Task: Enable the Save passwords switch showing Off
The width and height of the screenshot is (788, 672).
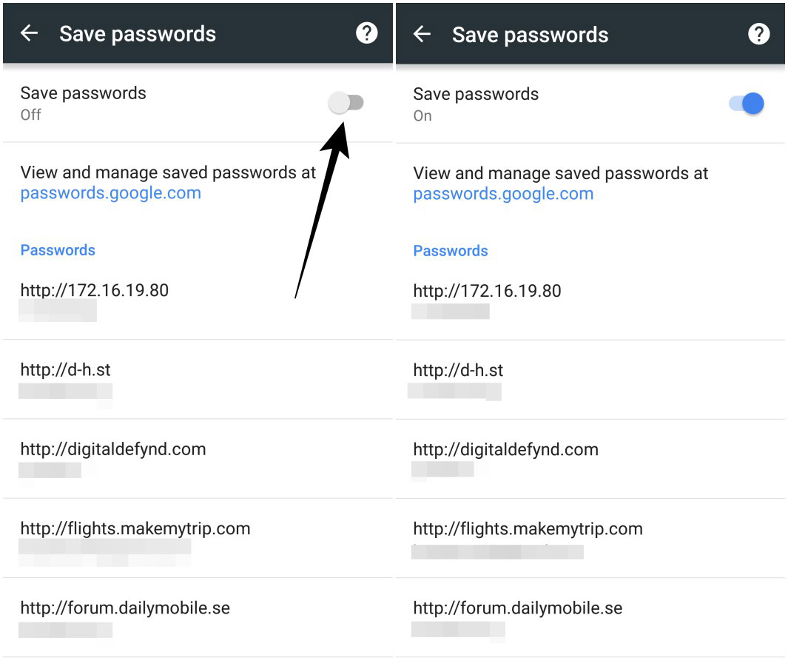Action: tap(346, 103)
